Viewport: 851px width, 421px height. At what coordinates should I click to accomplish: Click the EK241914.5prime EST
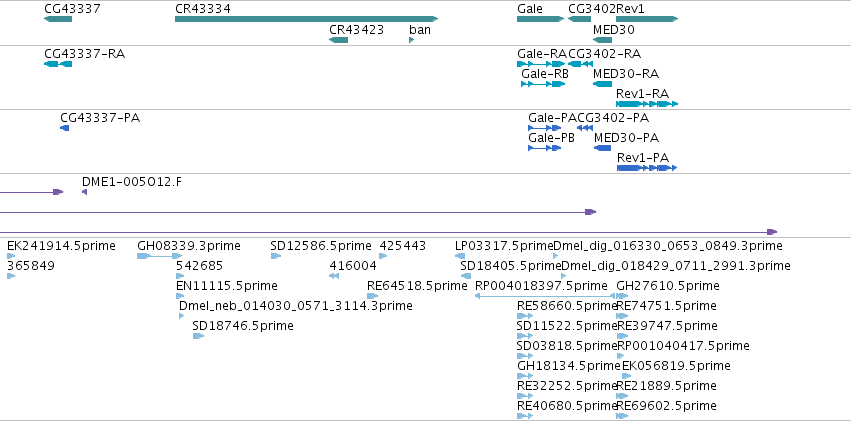(x=11, y=256)
